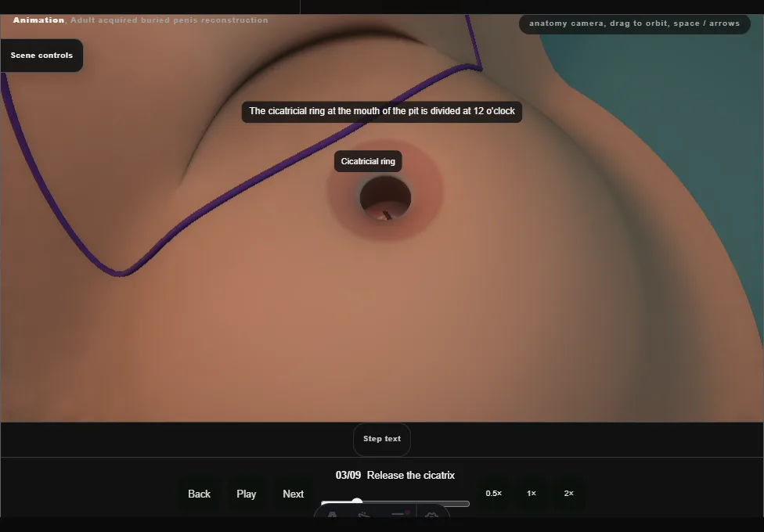Screen dimensions: 764x532
Task: Click the Animation heading label
Action: tap(38, 20)
